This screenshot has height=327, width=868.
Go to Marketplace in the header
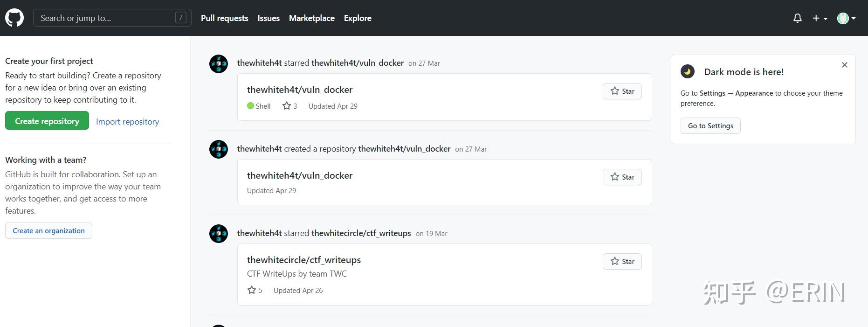(x=312, y=18)
